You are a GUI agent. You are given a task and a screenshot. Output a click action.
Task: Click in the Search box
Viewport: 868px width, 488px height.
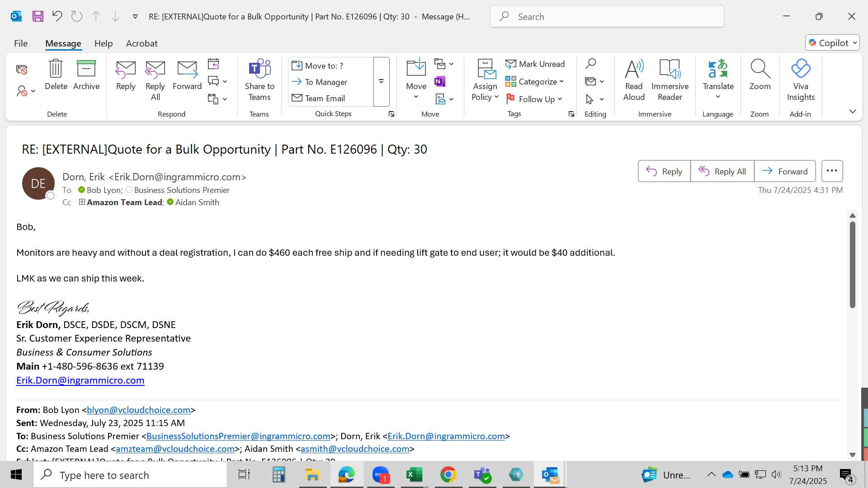[x=607, y=17]
